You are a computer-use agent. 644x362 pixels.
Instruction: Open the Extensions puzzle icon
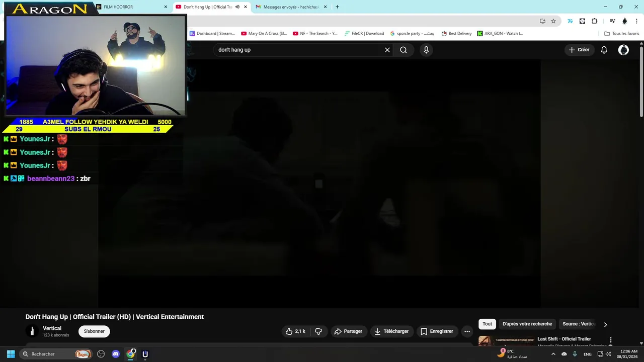click(x=595, y=21)
